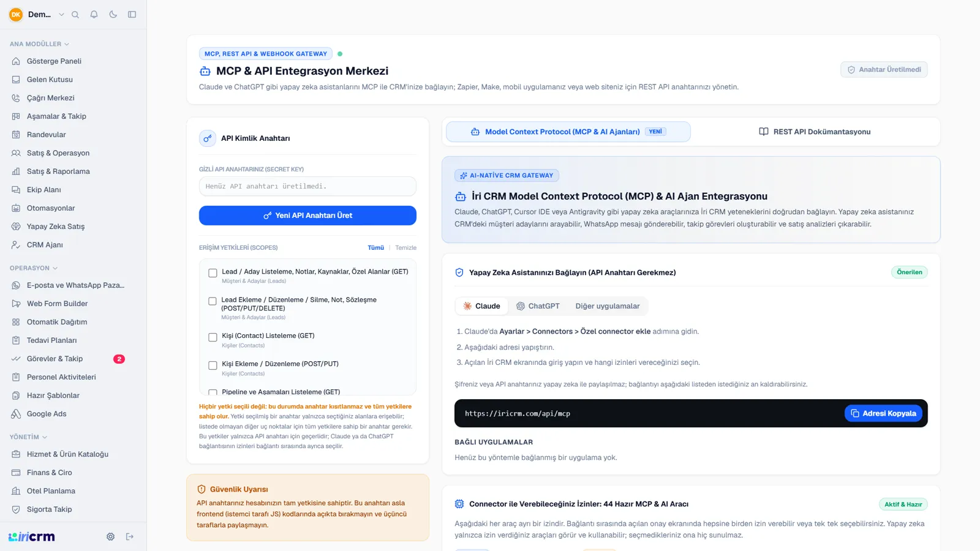
Task: Click the secret API key field
Action: point(307,186)
